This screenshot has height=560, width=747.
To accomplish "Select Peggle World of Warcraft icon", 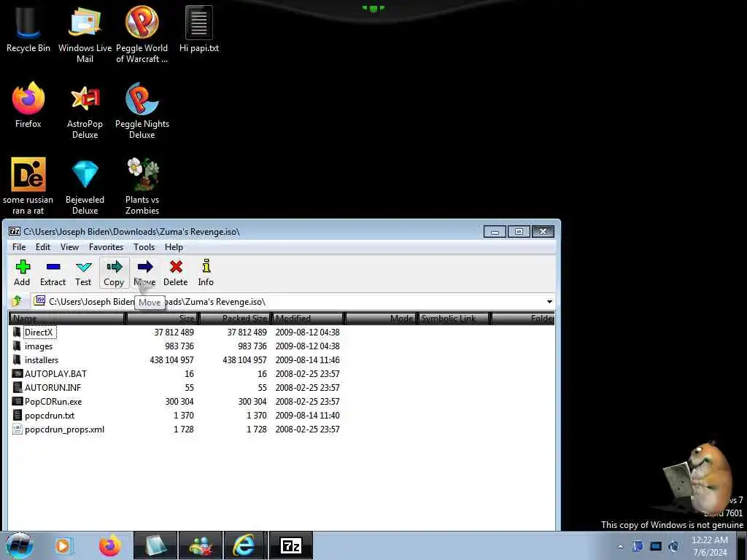I will coord(142,34).
